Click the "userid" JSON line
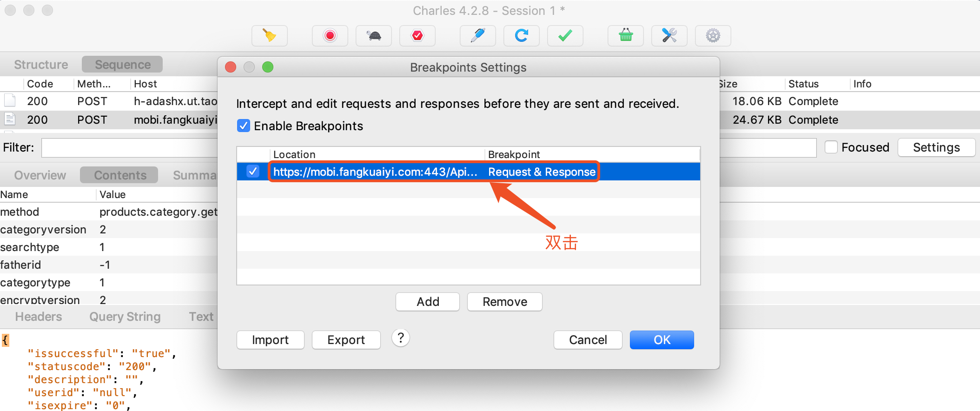 (82, 392)
